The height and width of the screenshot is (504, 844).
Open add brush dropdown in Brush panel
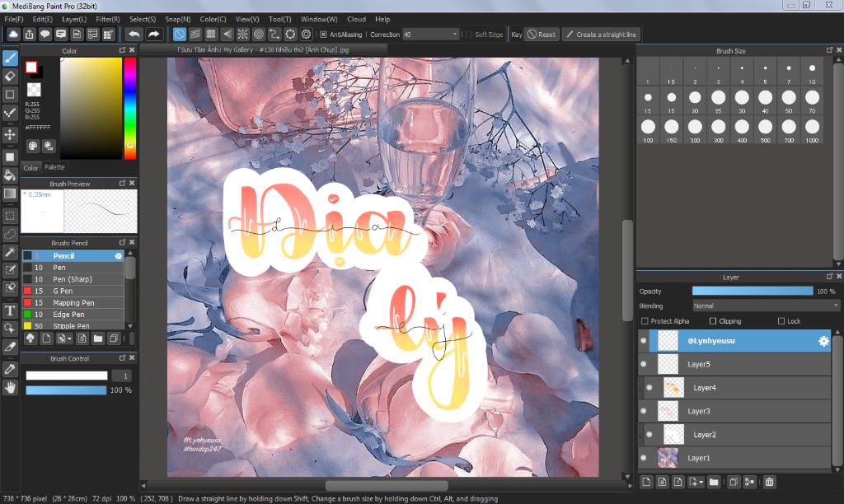69,338
